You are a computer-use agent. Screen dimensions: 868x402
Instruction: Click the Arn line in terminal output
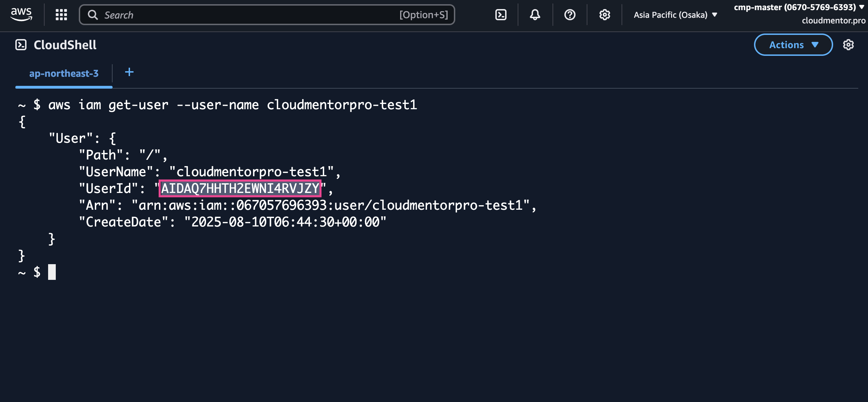307,205
